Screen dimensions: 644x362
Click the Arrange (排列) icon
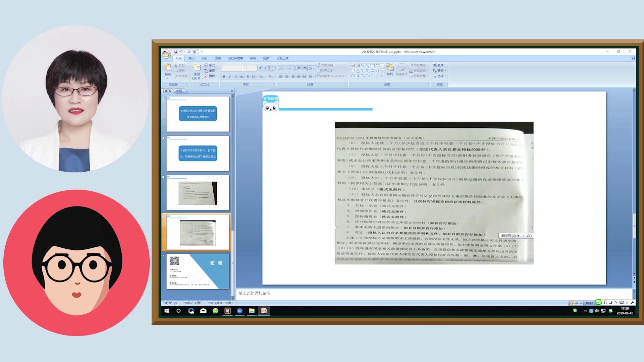[x=389, y=68]
